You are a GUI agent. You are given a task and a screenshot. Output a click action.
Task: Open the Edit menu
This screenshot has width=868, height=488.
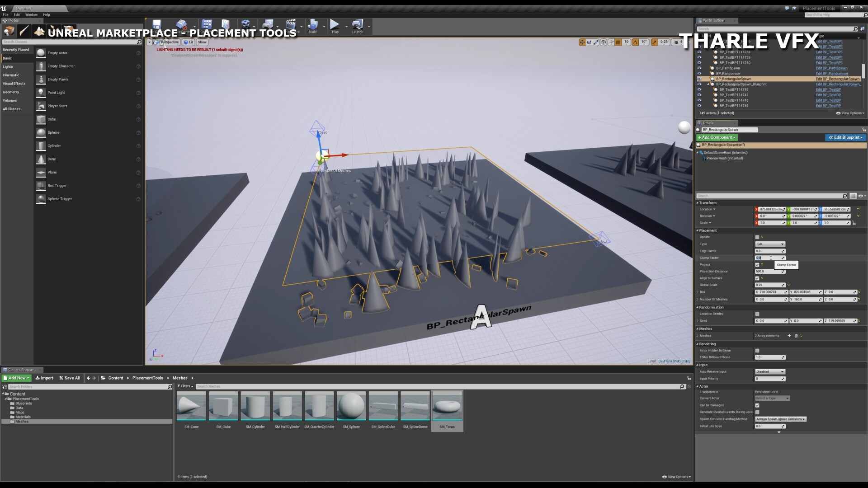[x=16, y=14]
